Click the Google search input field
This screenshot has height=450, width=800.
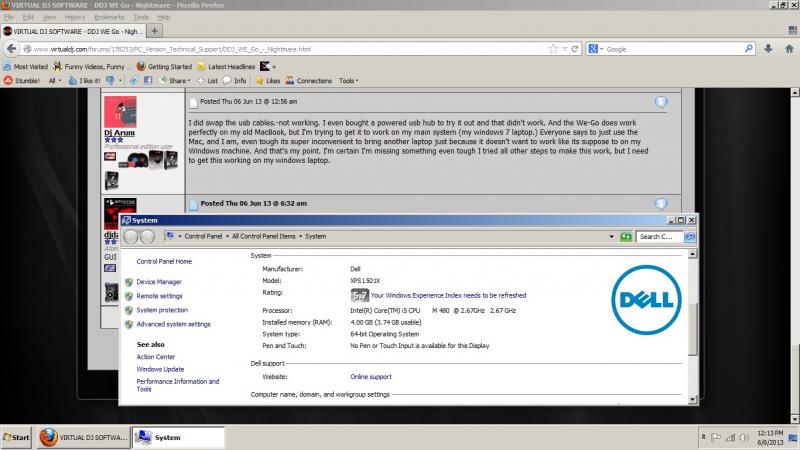(672, 49)
